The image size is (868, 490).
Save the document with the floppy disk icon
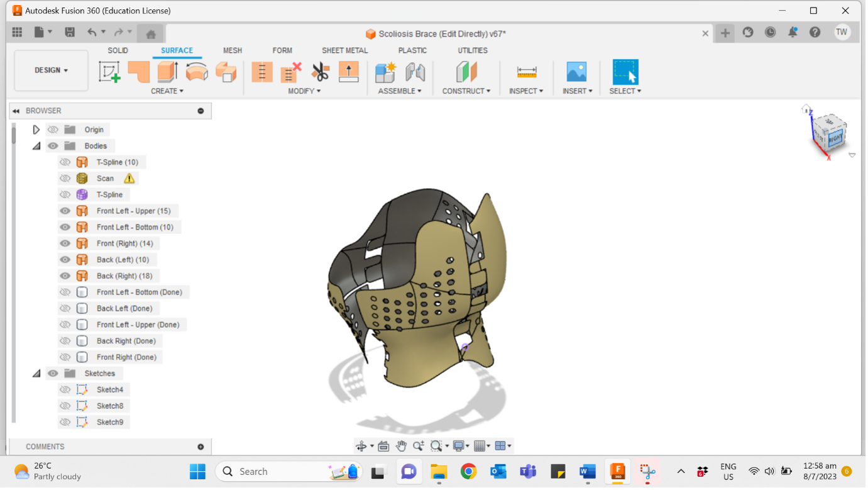pos(70,32)
